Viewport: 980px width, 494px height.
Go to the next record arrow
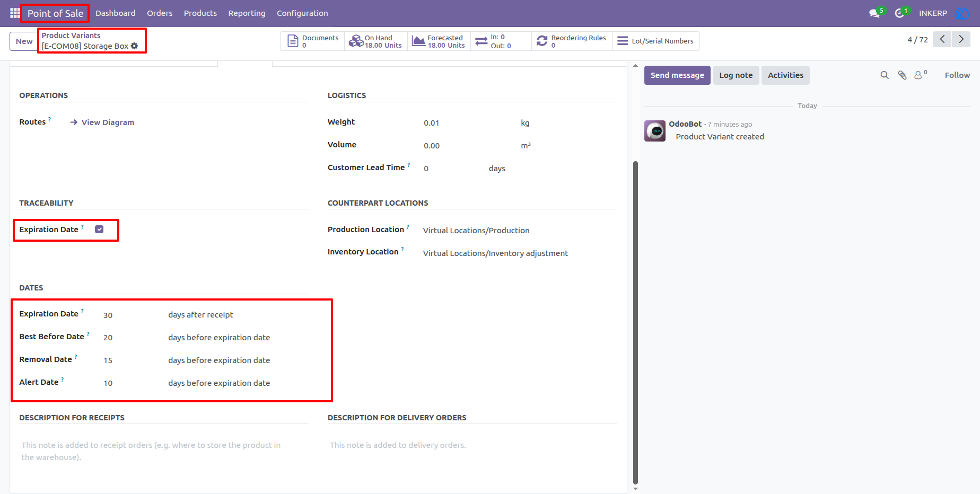tap(961, 39)
